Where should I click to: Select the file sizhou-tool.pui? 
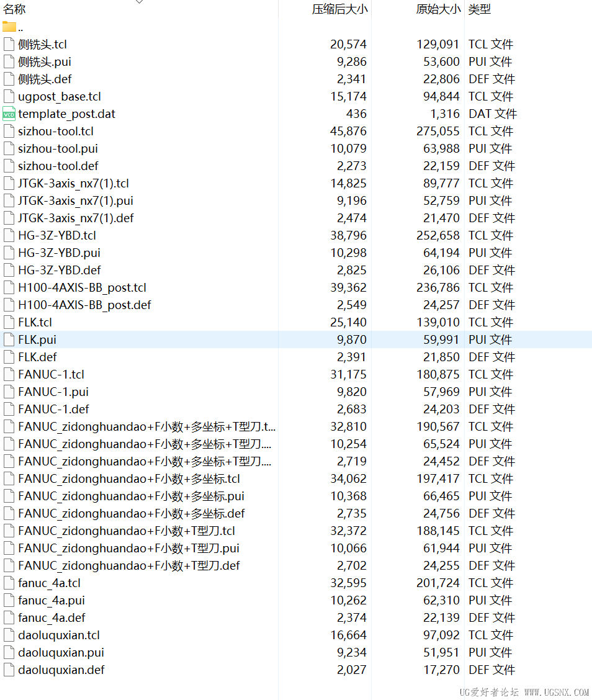[x=58, y=149]
